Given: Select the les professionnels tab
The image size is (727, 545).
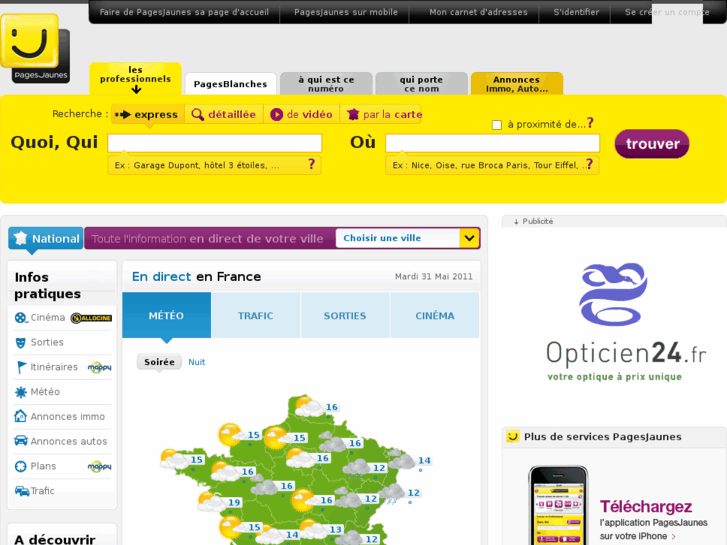Looking at the screenshot, I should [x=135, y=79].
